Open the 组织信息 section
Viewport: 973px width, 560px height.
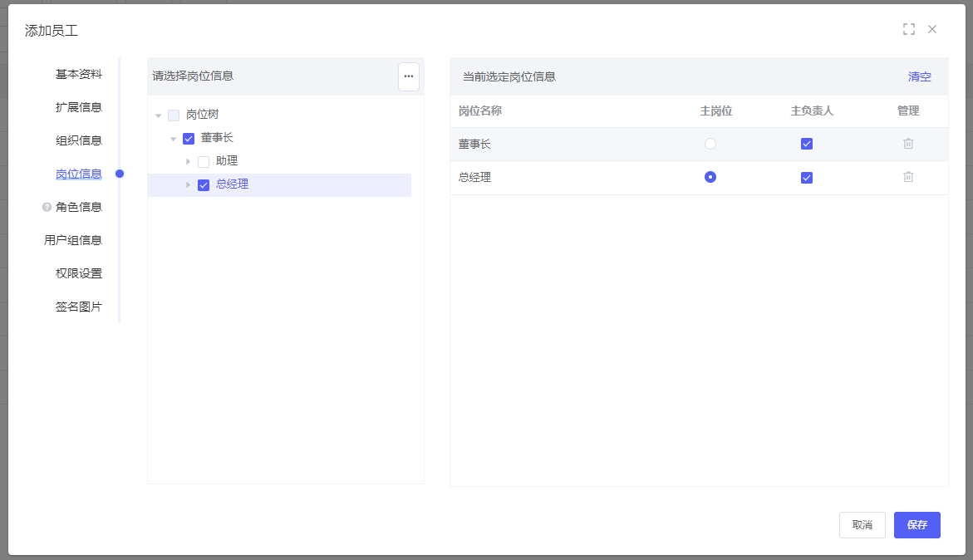[x=79, y=140]
